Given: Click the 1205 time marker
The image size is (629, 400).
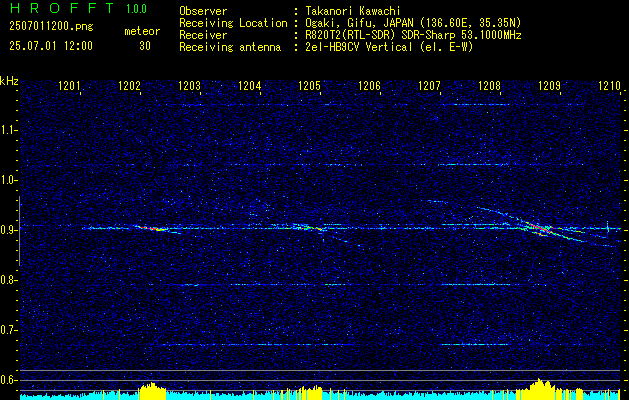Looking at the screenshot, I should (x=310, y=86).
